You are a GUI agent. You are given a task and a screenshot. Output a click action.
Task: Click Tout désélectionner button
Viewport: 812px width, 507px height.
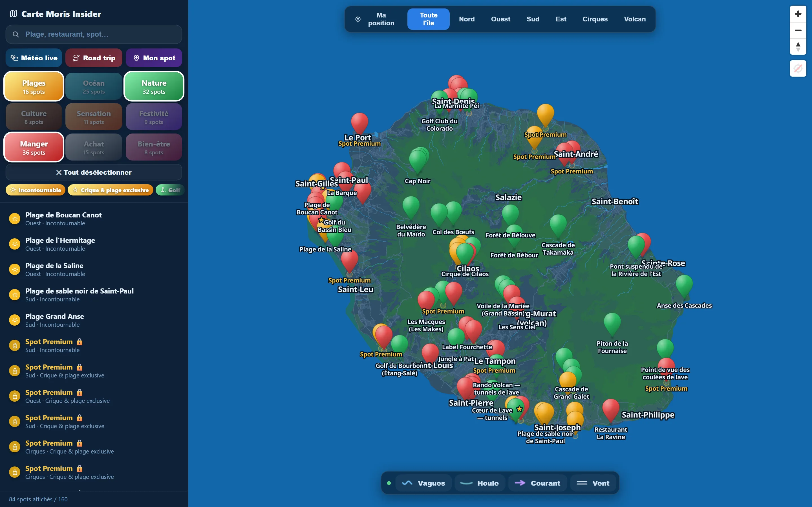coord(94,172)
